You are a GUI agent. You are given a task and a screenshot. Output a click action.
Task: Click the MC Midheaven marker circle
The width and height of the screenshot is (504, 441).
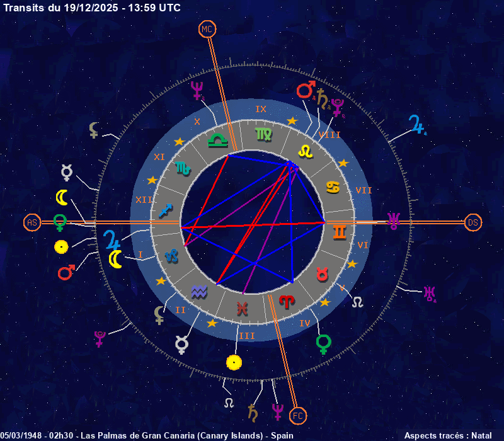[x=207, y=29]
